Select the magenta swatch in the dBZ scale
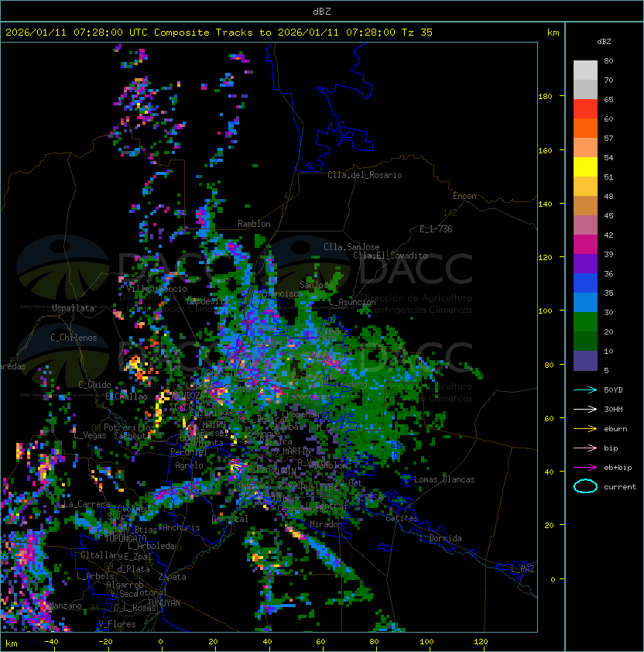644x652 pixels. pos(585,245)
